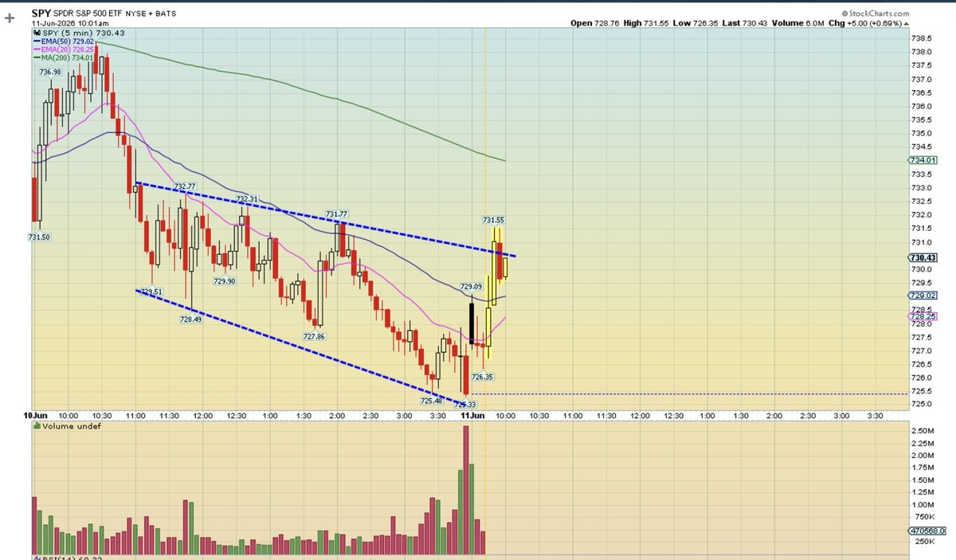The height and width of the screenshot is (560, 956).
Task: Click the 731.77 swing high label
Action: click(336, 214)
